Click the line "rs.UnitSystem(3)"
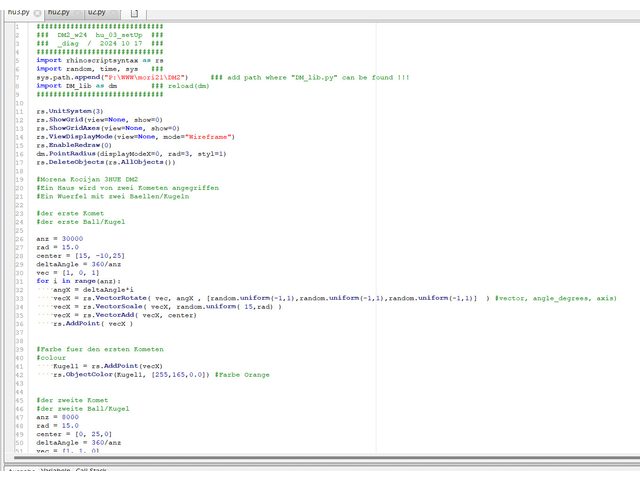This screenshot has width=640, height=480. [x=69, y=111]
